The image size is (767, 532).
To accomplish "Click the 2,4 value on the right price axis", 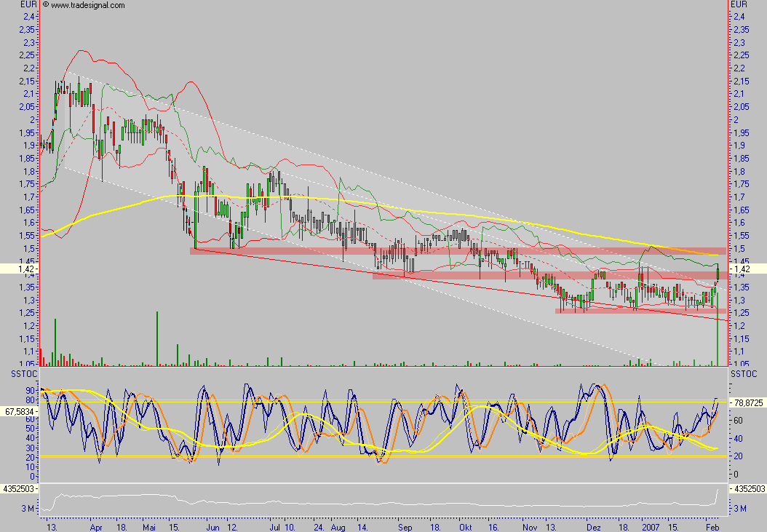I will [x=739, y=17].
